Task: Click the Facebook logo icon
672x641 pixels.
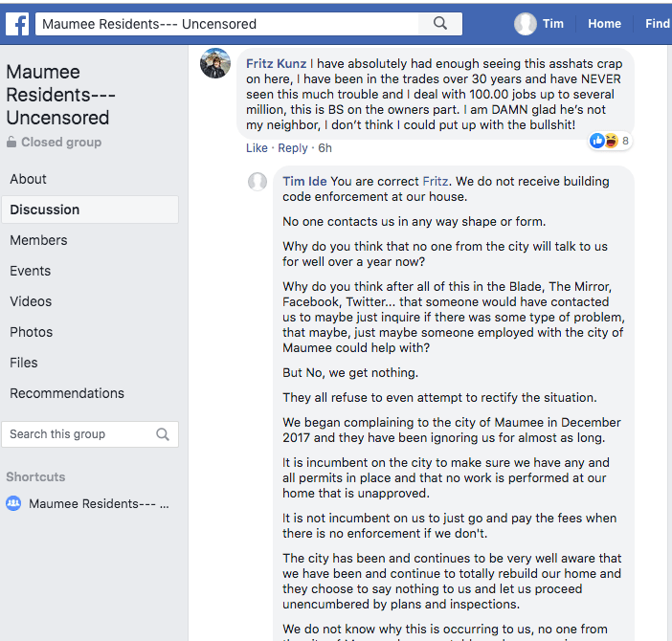Action: coord(16,24)
